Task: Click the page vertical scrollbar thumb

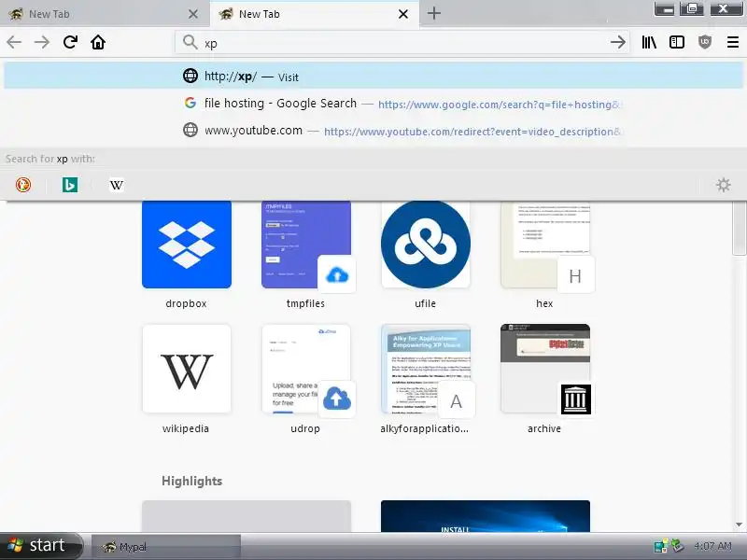Action: pos(739,229)
